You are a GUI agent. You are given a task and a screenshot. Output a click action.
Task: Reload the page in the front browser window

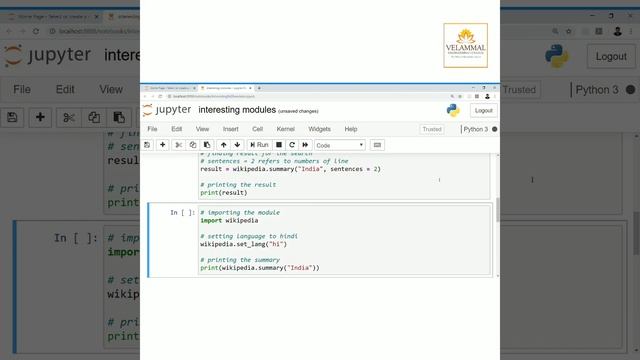(x=160, y=96)
